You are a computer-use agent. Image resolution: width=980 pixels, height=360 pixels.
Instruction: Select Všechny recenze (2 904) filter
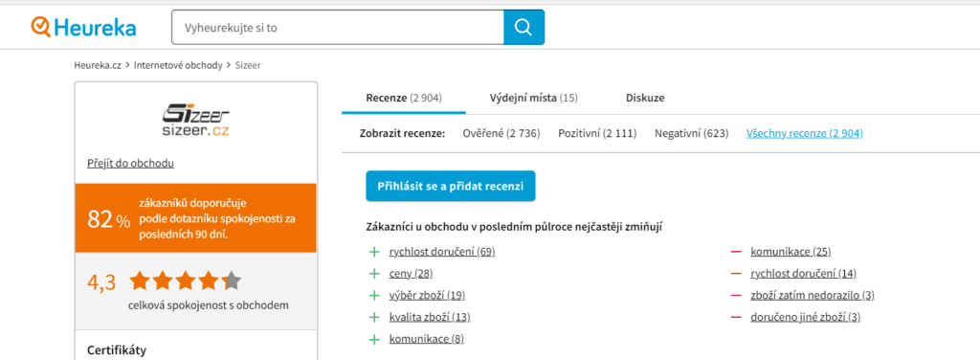tap(805, 133)
